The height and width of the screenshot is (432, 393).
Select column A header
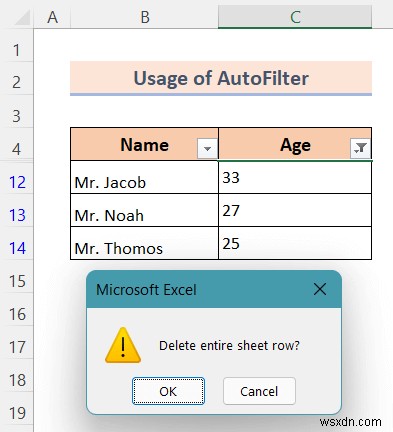coord(52,17)
